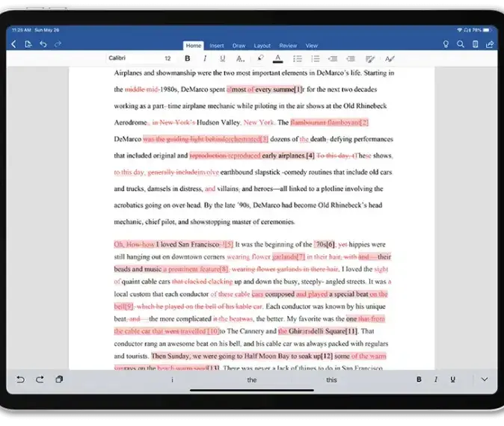The image size is (504, 426).
Task: Switch to the Insert tab
Action: [x=217, y=46]
